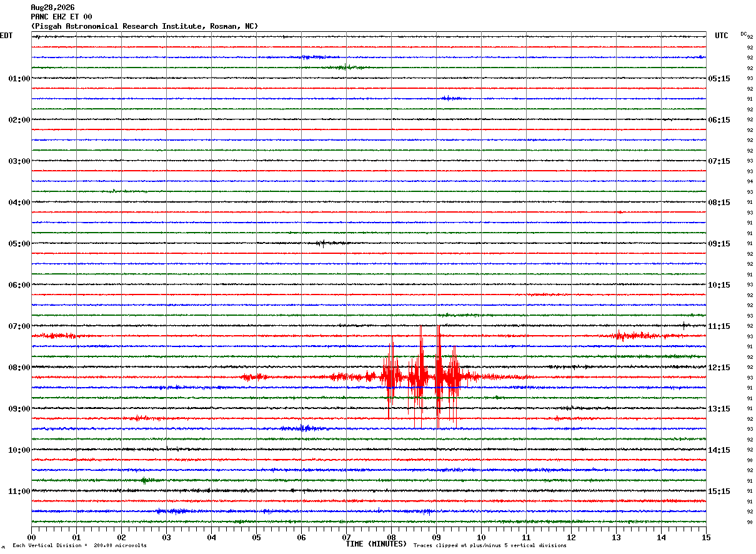Click the EDT timezone header

coord(6,36)
